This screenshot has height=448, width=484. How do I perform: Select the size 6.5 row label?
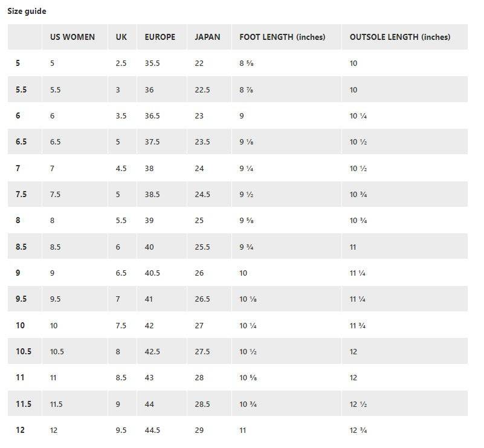pos(21,141)
